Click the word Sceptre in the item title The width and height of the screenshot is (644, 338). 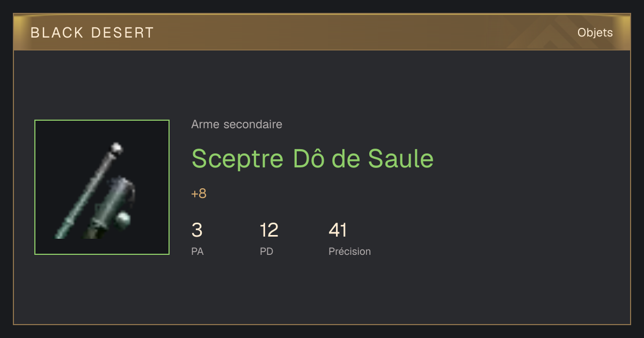237,159
